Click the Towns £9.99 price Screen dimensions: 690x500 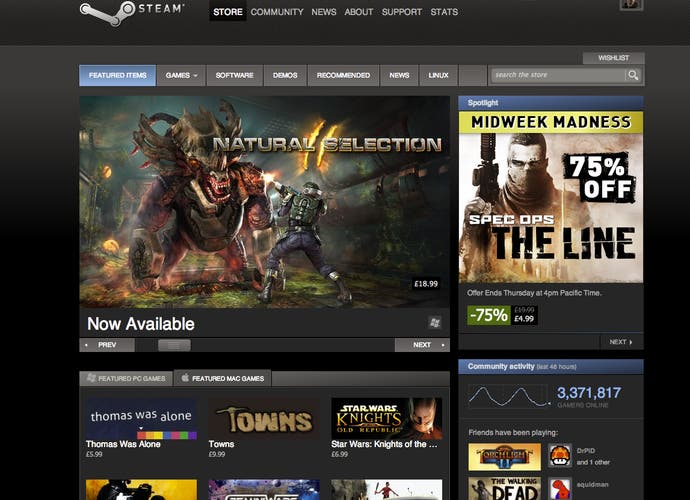pos(217,454)
